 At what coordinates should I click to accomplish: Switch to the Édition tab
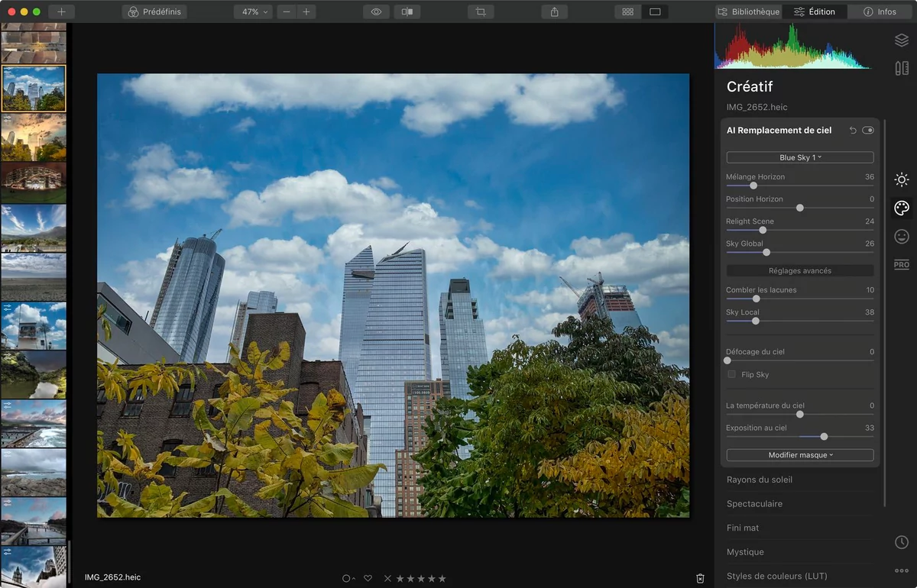tap(815, 12)
